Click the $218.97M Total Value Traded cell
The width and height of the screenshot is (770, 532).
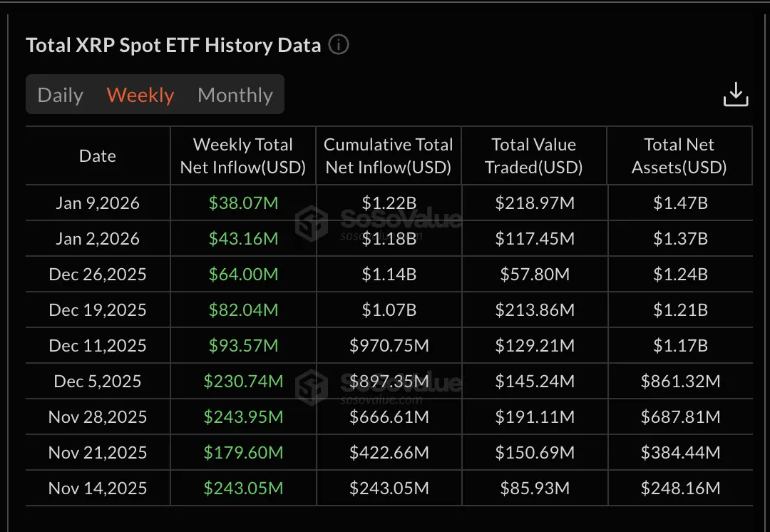tap(533, 203)
